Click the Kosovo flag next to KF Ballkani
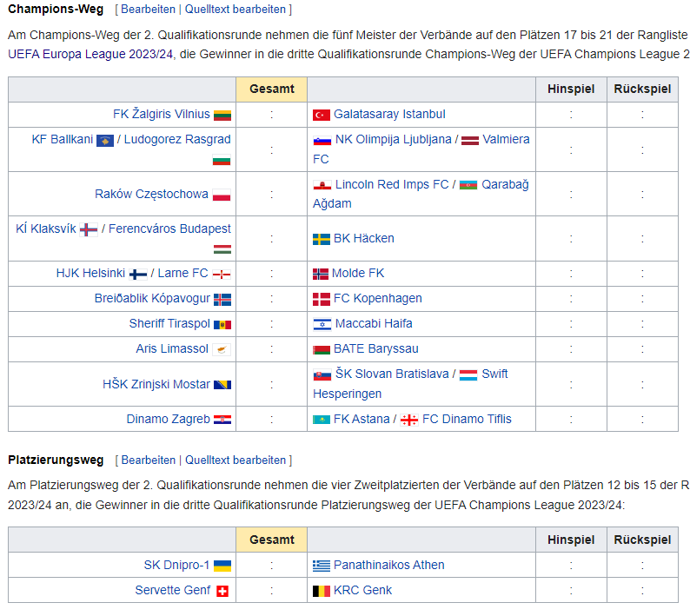 tap(105, 141)
